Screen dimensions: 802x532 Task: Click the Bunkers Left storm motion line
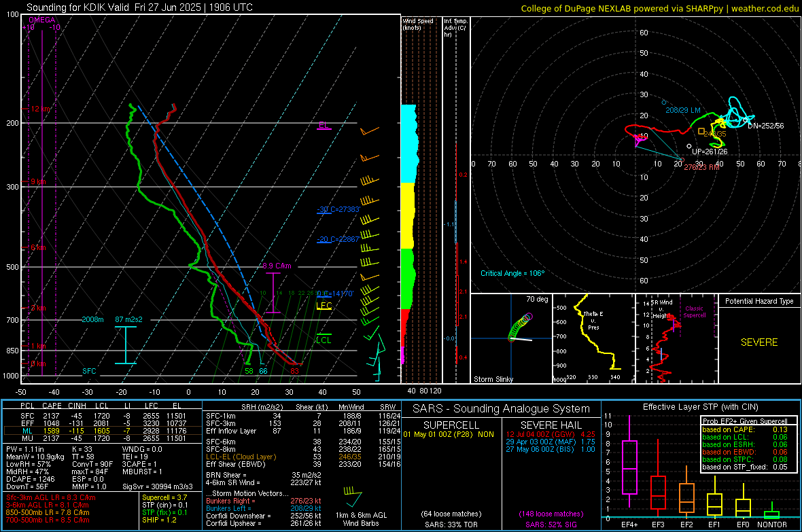(264, 508)
